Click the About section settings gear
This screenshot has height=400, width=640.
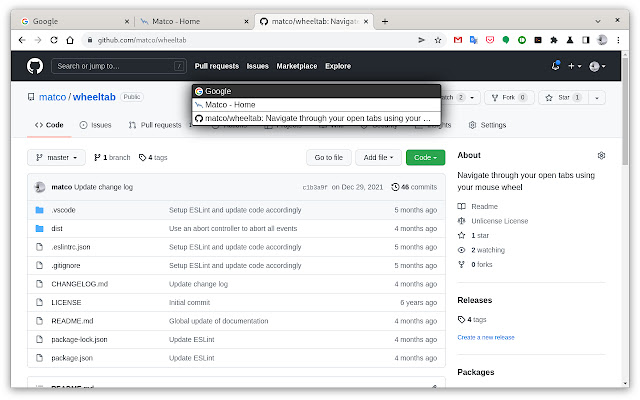coord(601,156)
